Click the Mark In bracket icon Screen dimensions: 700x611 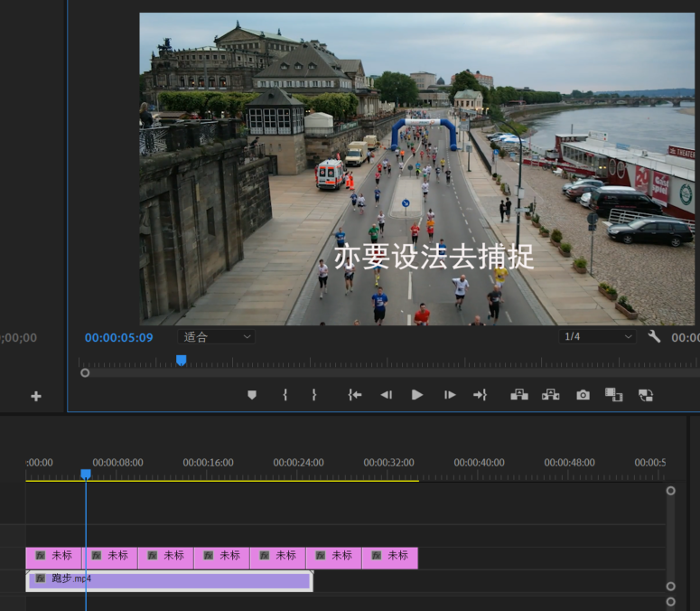pyautogui.click(x=285, y=395)
